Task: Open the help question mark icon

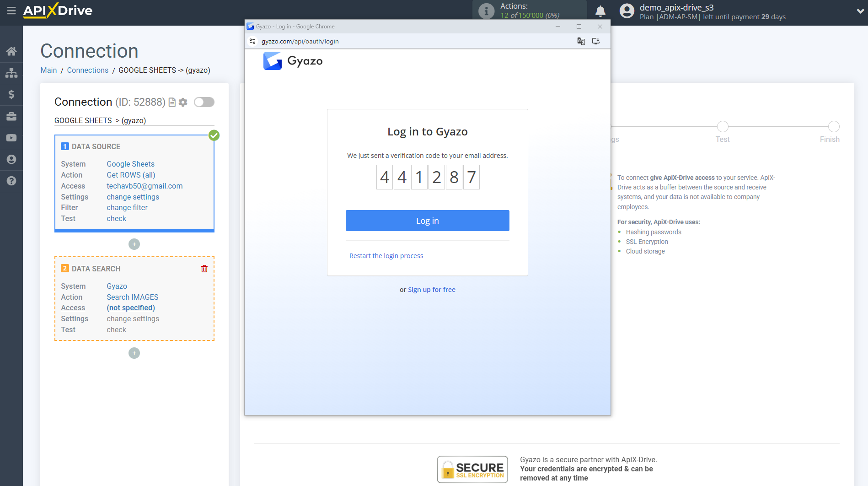Action: point(11,181)
